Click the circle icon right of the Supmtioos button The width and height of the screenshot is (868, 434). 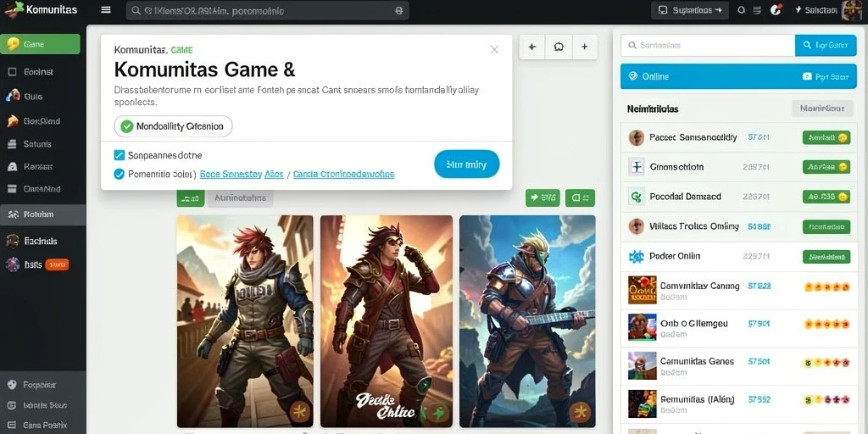[742, 10]
